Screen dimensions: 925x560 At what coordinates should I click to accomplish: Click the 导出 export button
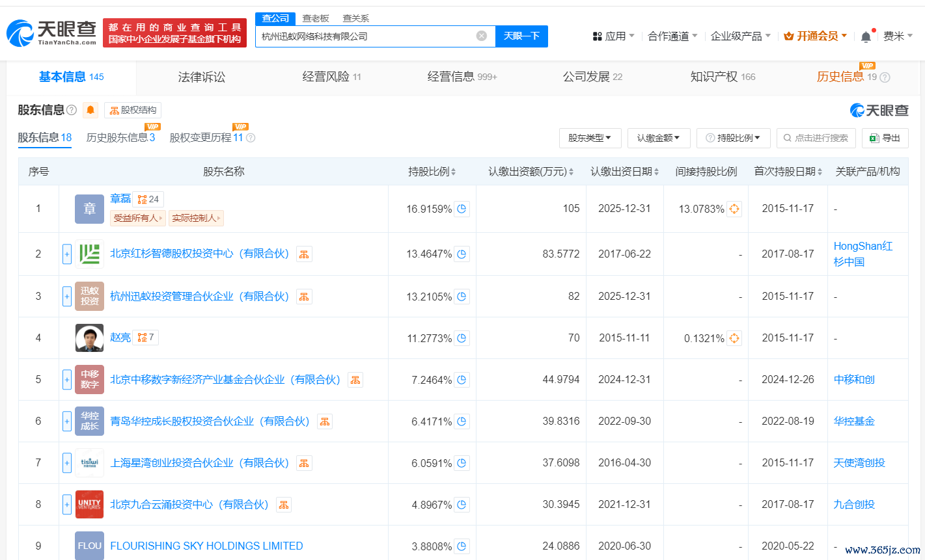(885, 138)
